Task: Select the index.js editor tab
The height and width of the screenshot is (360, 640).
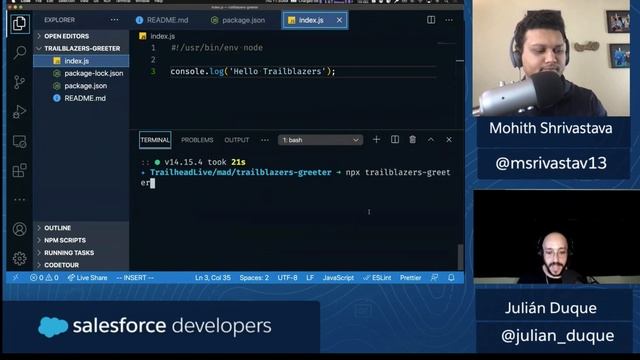Action: pos(314,20)
